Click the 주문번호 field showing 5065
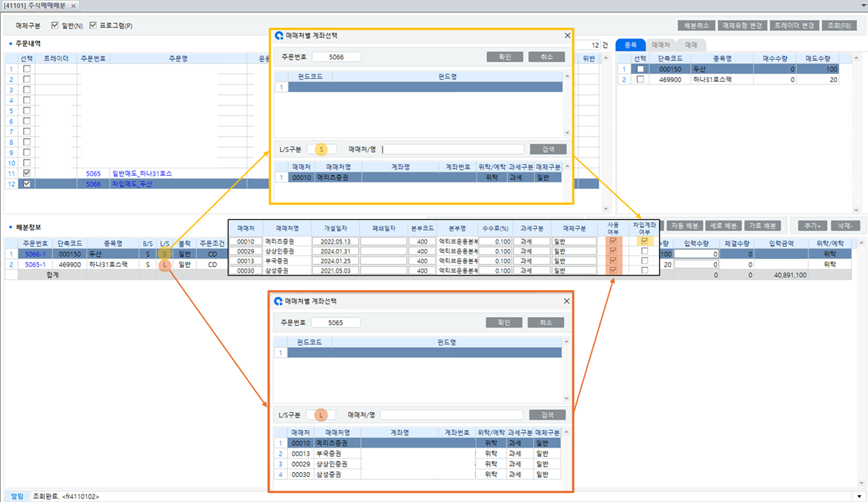 pos(336,323)
